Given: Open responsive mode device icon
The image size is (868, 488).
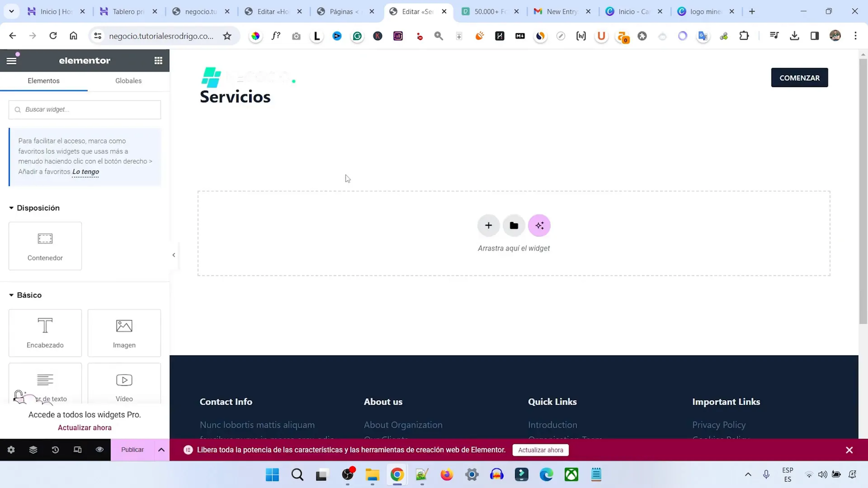Looking at the screenshot, I should [x=78, y=450].
